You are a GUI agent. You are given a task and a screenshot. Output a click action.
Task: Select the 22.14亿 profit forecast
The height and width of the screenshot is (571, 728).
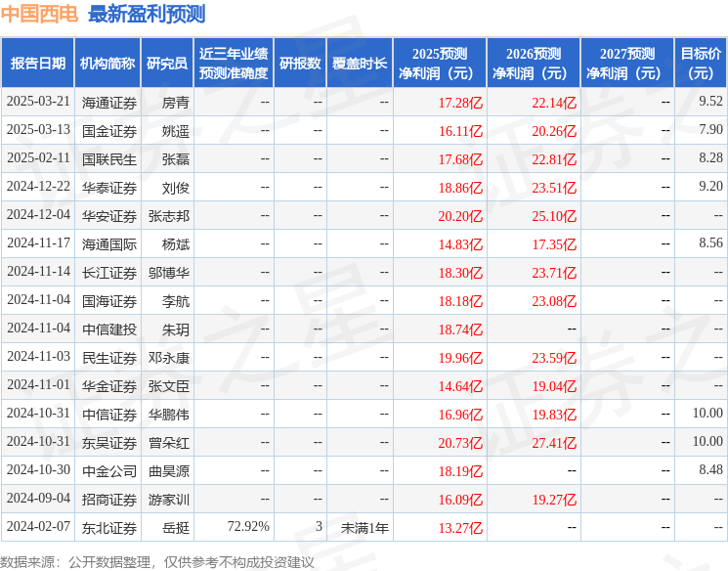554,103
